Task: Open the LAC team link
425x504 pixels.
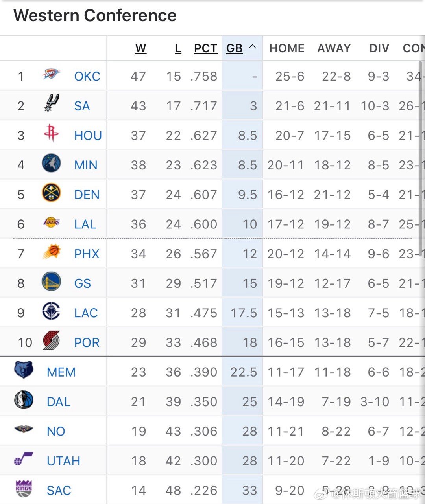Action: [x=86, y=313]
